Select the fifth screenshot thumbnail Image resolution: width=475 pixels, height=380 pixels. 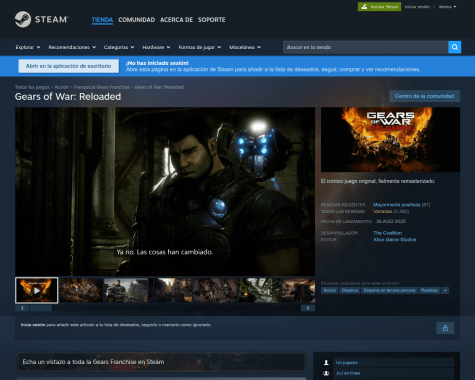(215, 290)
